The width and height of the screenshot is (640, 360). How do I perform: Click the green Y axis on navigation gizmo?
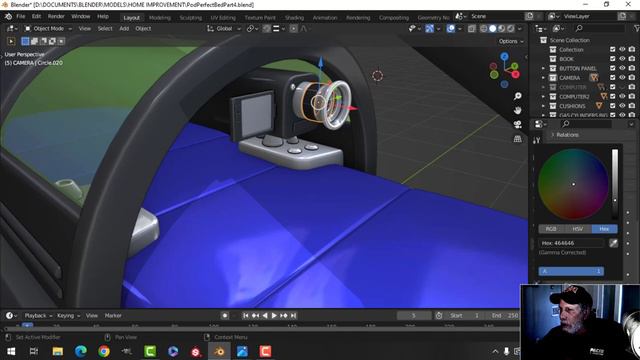tap(514, 66)
